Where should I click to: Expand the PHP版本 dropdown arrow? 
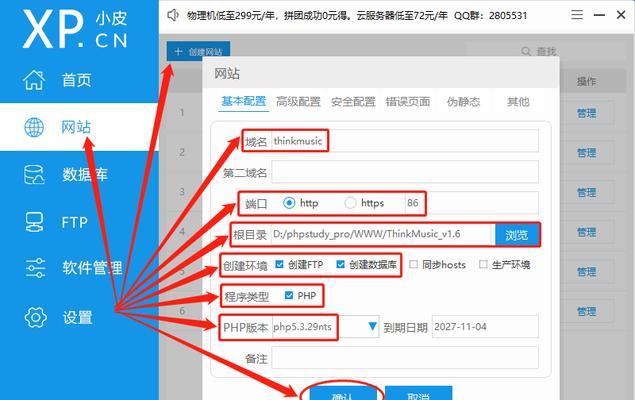point(373,326)
